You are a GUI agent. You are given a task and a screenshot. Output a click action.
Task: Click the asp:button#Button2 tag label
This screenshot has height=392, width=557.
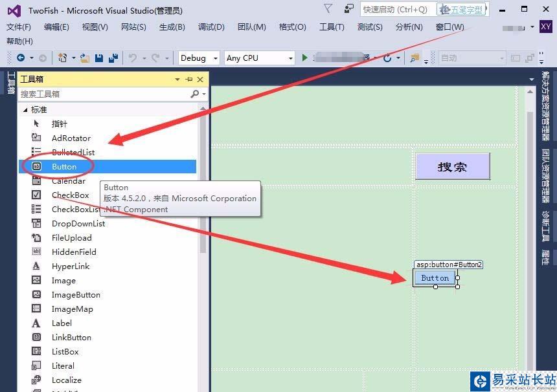448,265
